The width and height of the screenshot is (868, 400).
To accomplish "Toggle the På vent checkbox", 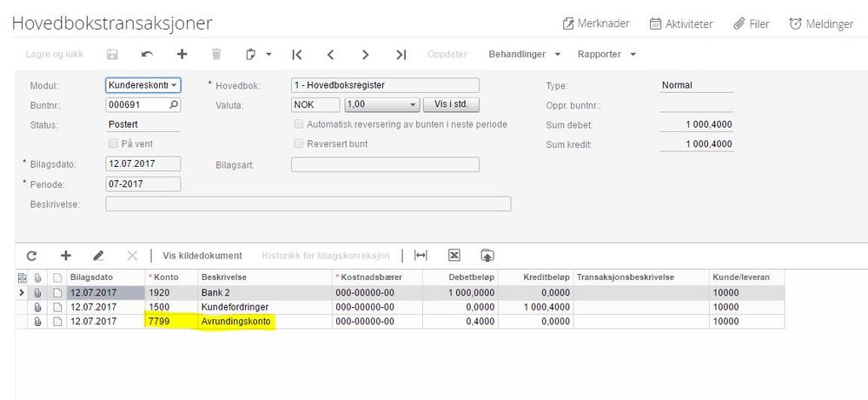I will [114, 143].
